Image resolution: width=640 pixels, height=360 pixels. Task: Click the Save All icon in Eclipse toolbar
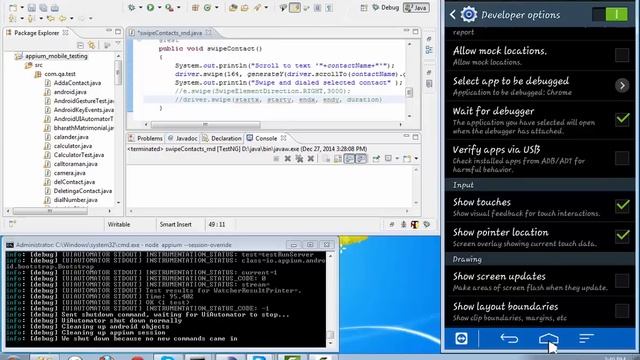tap(43, 8)
